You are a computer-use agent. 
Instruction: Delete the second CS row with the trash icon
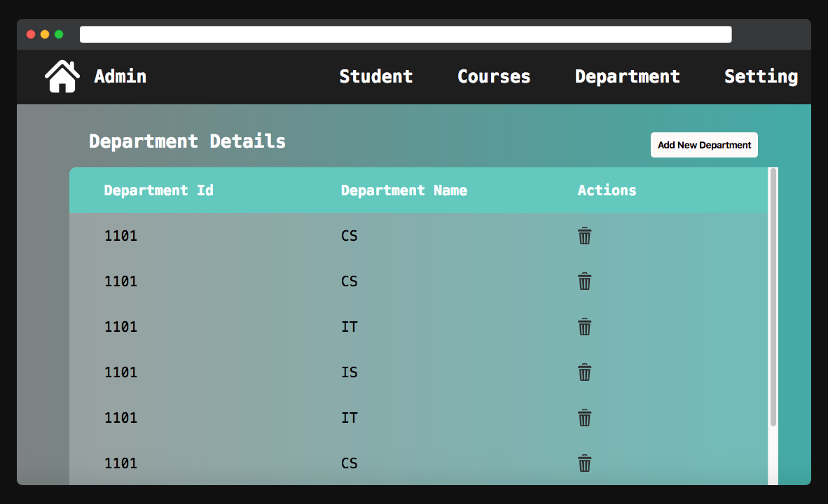pos(585,281)
